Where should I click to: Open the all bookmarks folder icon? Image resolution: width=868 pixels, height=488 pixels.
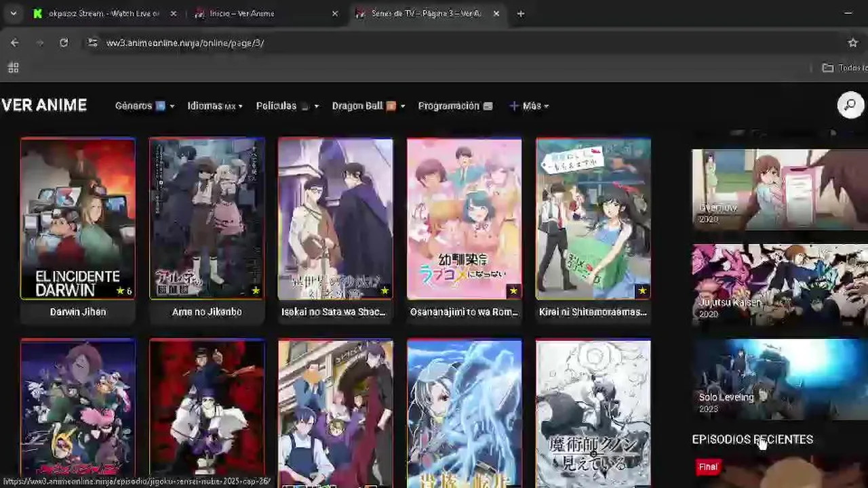click(828, 68)
